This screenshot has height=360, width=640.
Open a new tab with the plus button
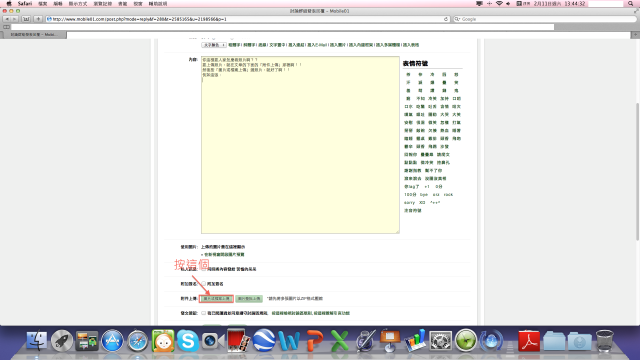[x=636, y=35]
